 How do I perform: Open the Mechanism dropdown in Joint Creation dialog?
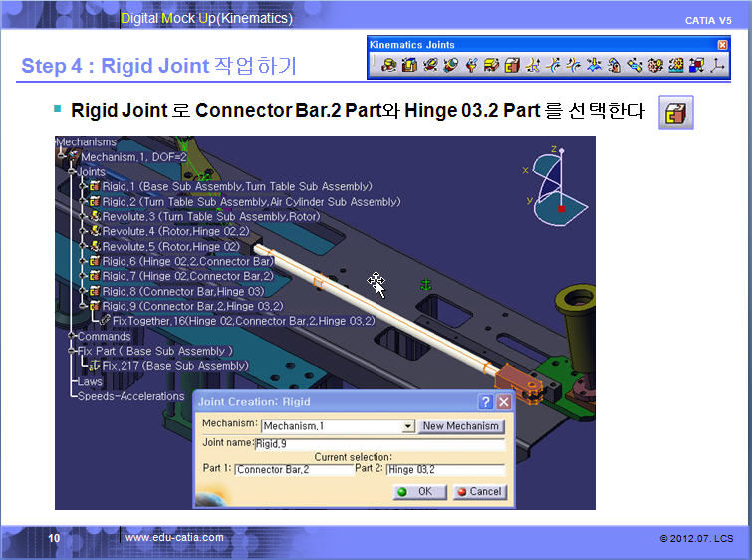(x=408, y=426)
